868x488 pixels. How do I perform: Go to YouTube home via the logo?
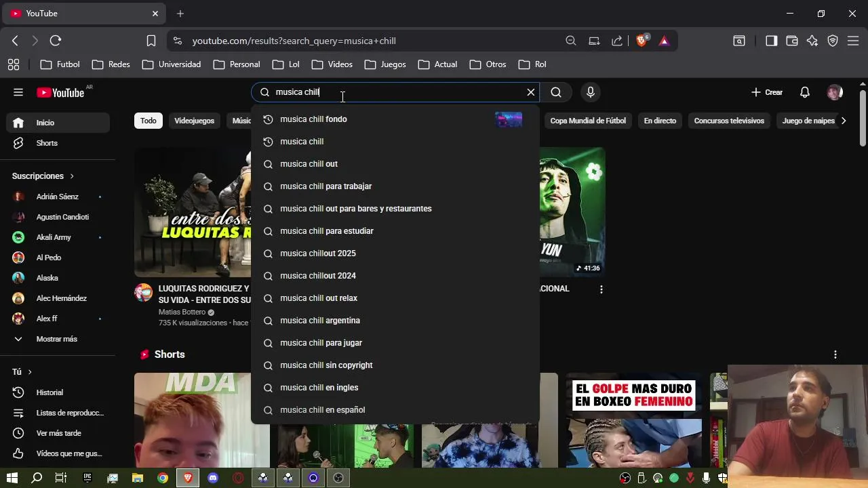point(60,92)
